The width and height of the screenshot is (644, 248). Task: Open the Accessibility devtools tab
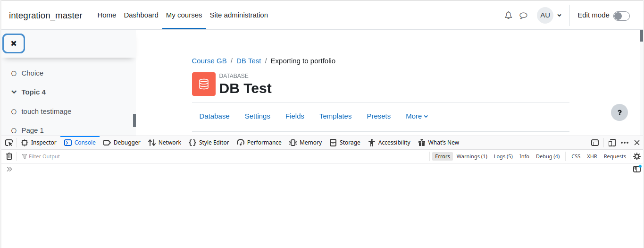390,143
